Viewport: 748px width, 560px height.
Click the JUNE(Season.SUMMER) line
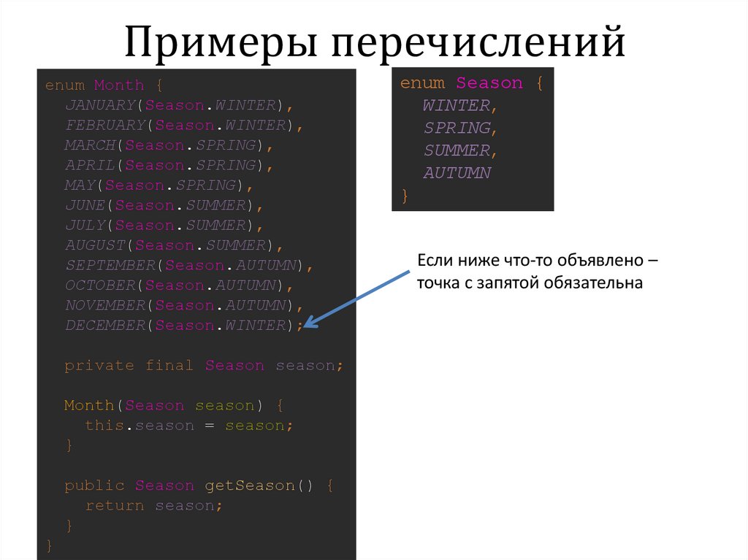tap(164, 205)
